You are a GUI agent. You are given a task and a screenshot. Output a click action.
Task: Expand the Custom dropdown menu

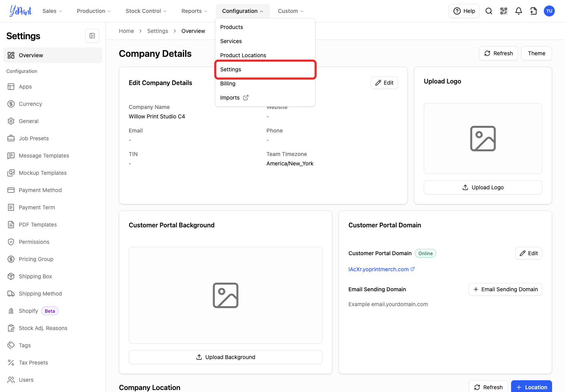(291, 11)
